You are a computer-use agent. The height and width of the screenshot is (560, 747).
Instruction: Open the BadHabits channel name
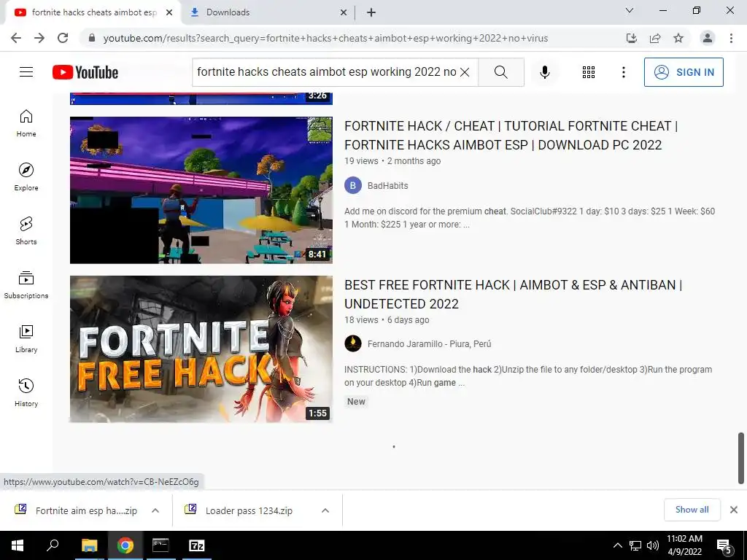point(388,186)
